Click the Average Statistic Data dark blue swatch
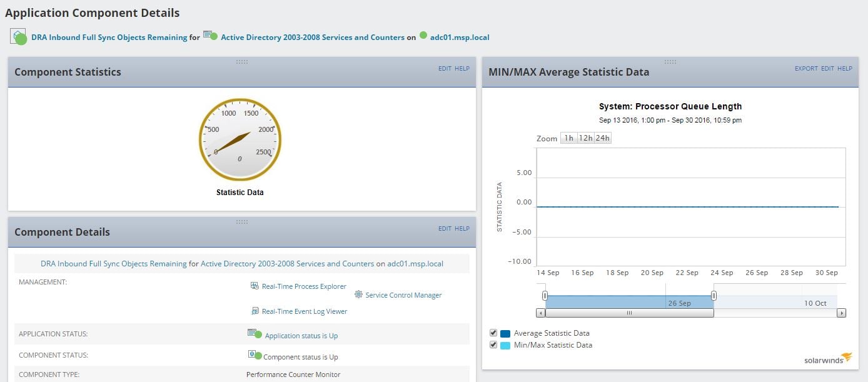Viewport: 868px width, 382px height. pos(505,334)
